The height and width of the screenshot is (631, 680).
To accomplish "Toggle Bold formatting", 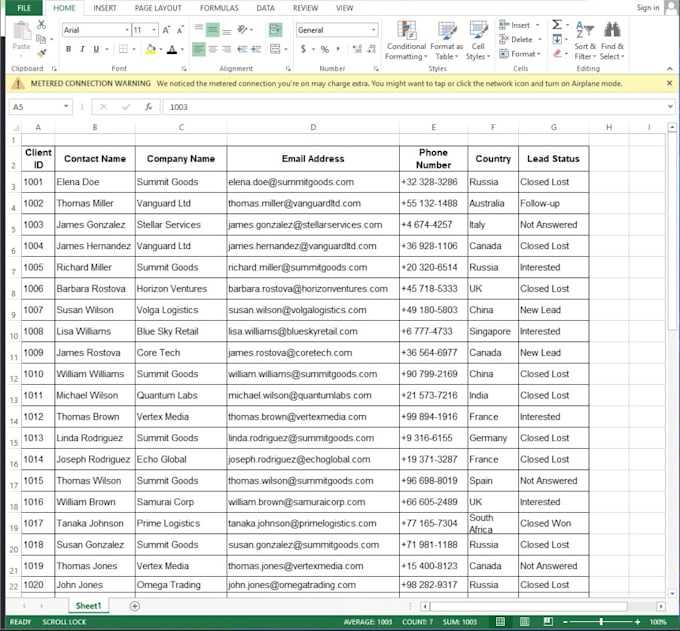I will [x=68, y=49].
